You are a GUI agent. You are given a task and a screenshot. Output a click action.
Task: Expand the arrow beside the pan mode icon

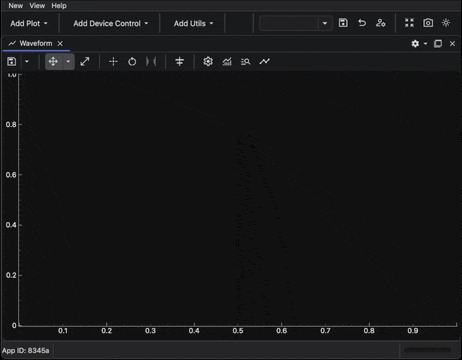[x=68, y=62]
